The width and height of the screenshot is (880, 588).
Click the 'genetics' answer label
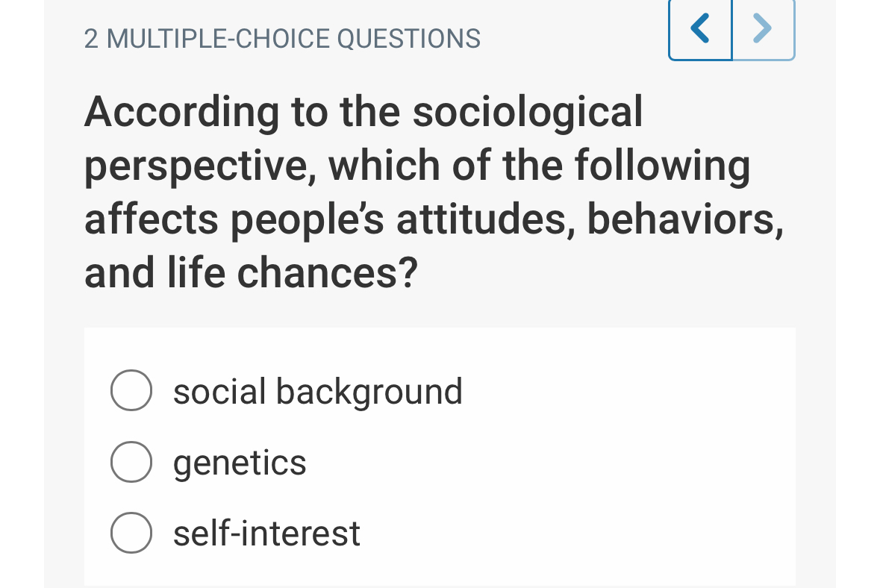(x=239, y=462)
